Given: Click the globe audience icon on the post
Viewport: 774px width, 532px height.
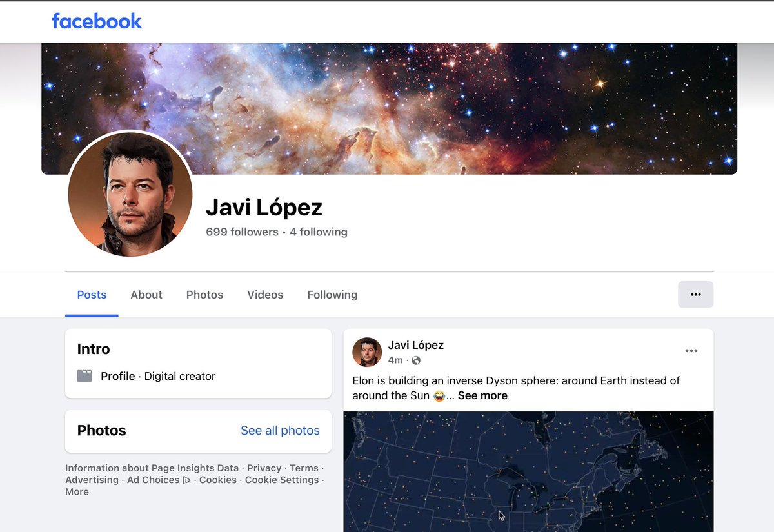Looking at the screenshot, I should 415,360.
